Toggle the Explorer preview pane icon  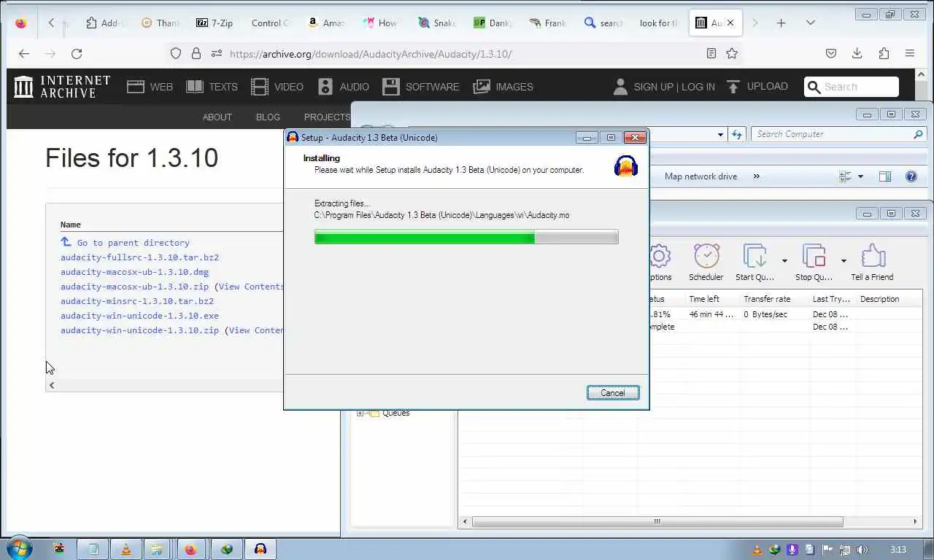(885, 176)
